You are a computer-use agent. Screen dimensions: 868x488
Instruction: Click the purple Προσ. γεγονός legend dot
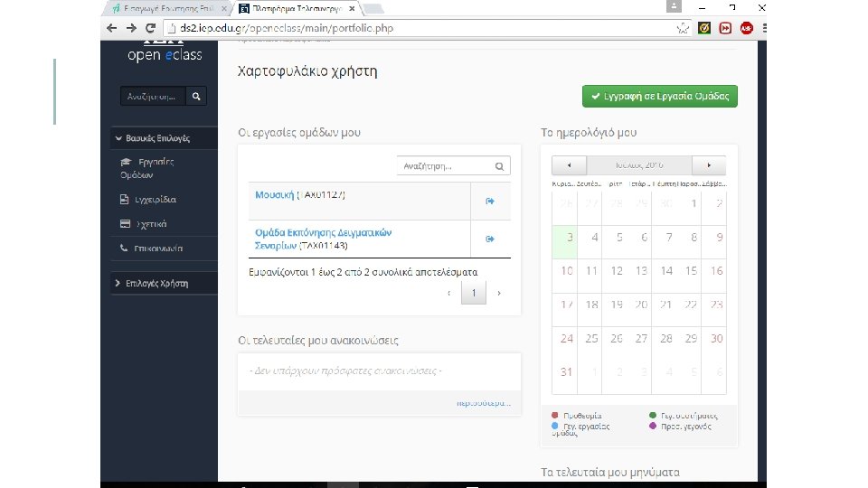point(653,426)
